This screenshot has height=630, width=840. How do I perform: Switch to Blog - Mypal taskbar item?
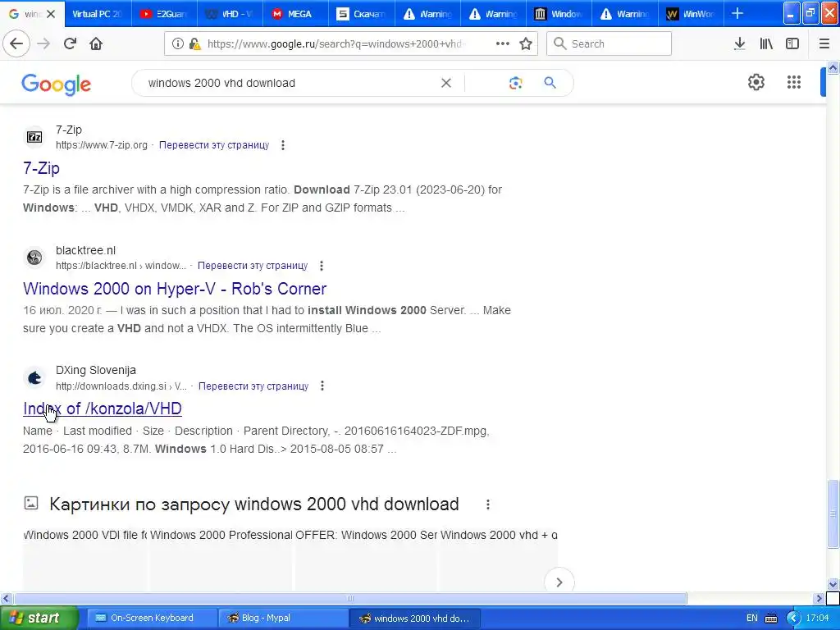(283, 618)
